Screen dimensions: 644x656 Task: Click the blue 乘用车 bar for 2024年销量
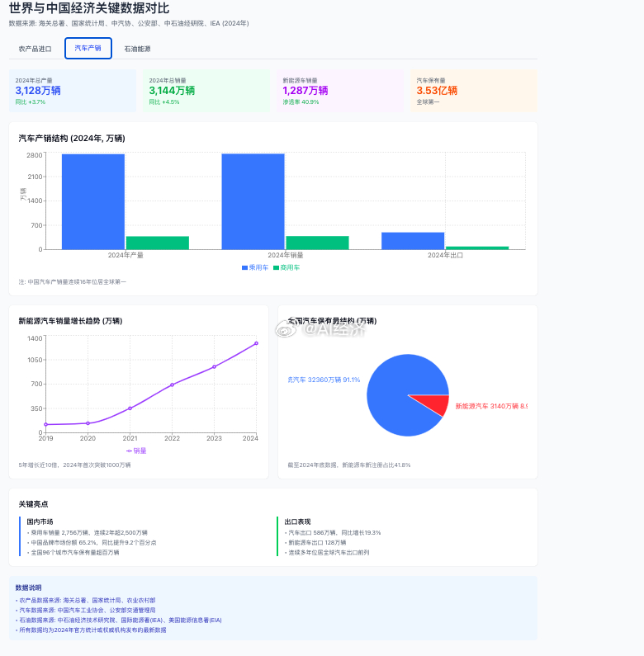coord(253,201)
